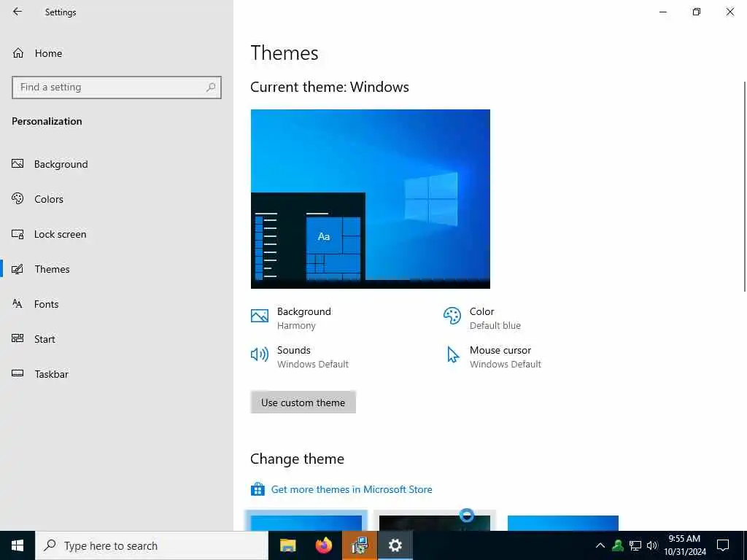Click the theme Background picture icon
Image resolution: width=747 pixels, height=560 pixels.
260,316
